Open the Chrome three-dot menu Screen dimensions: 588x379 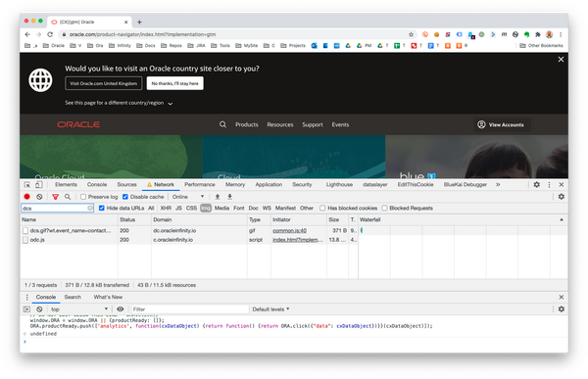tap(561, 34)
